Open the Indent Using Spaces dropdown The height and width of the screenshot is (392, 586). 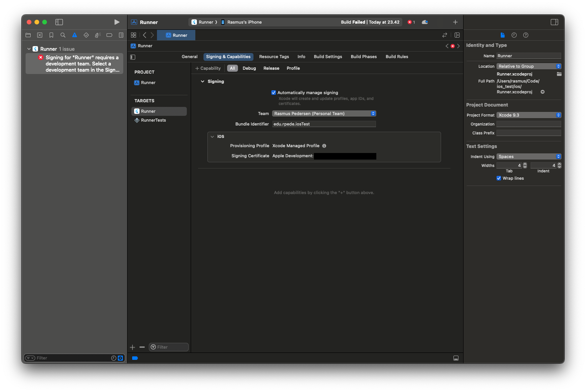pyautogui.click(x=529, y=156)
